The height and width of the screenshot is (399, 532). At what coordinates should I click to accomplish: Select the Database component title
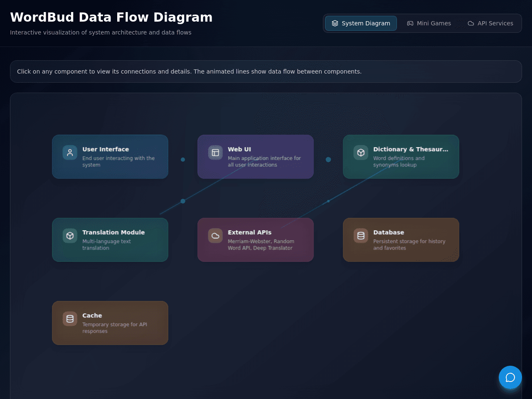tap(389, 232)
